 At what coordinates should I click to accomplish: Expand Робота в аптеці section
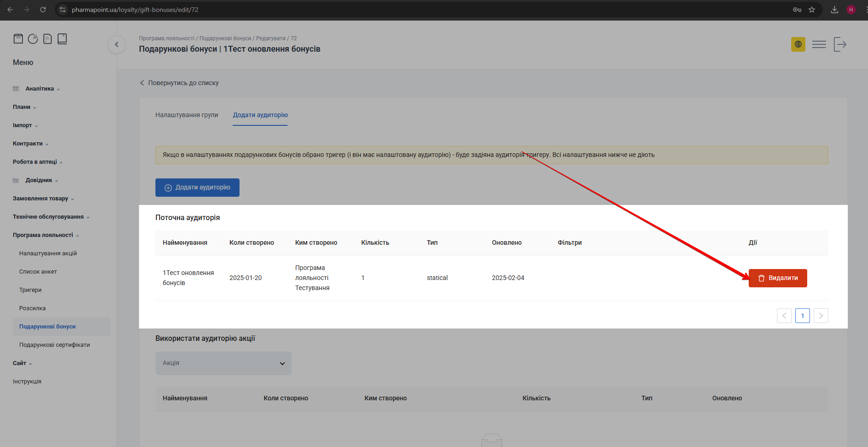point(38,162)
